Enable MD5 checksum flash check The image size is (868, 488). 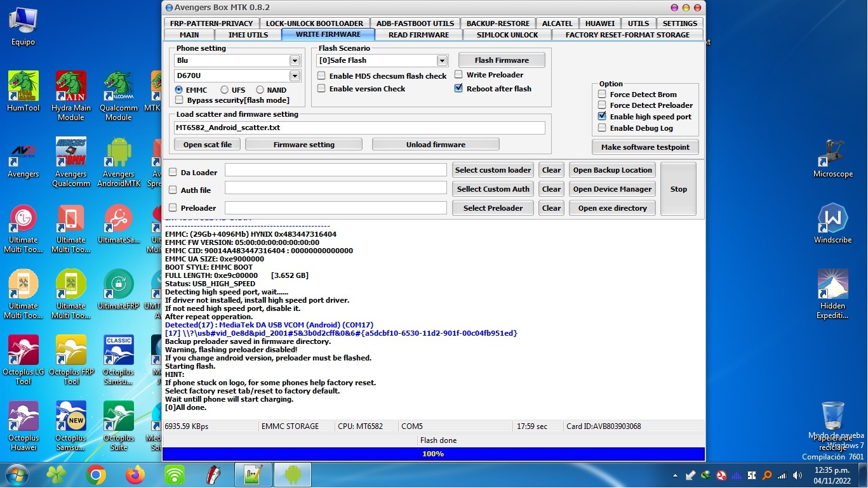pyautogui.click(x=321, y=76)
